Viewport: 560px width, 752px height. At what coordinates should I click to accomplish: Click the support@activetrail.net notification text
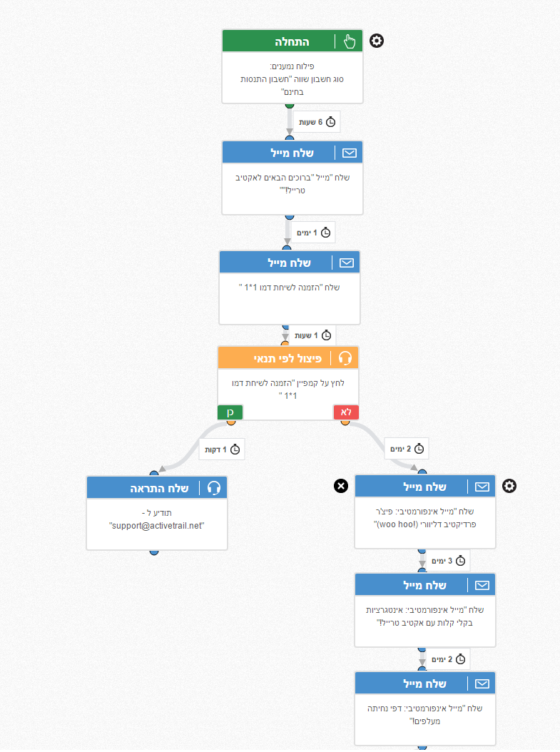(x=157, y=525)
